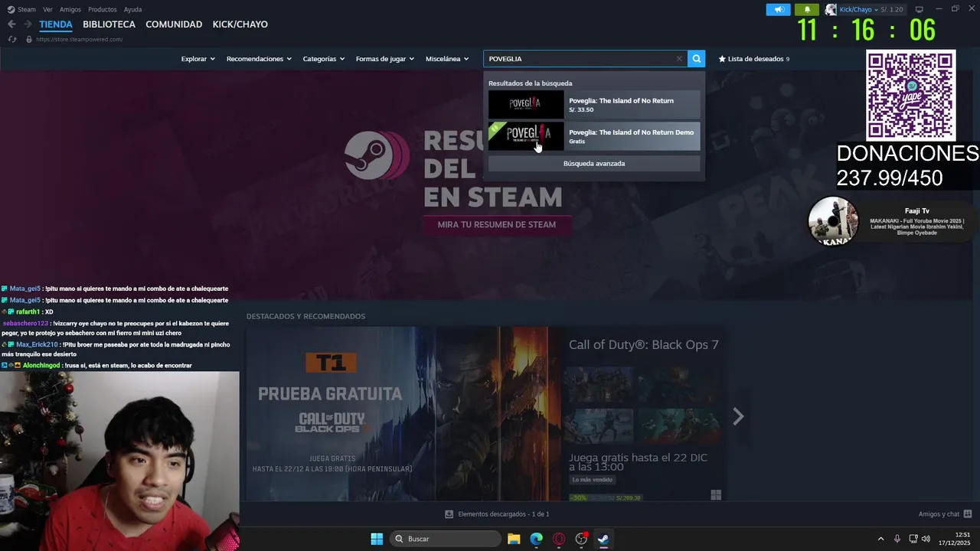Open the green notifications bell
The width and height of the screenshot is (980, 551).
click(807, 9)
